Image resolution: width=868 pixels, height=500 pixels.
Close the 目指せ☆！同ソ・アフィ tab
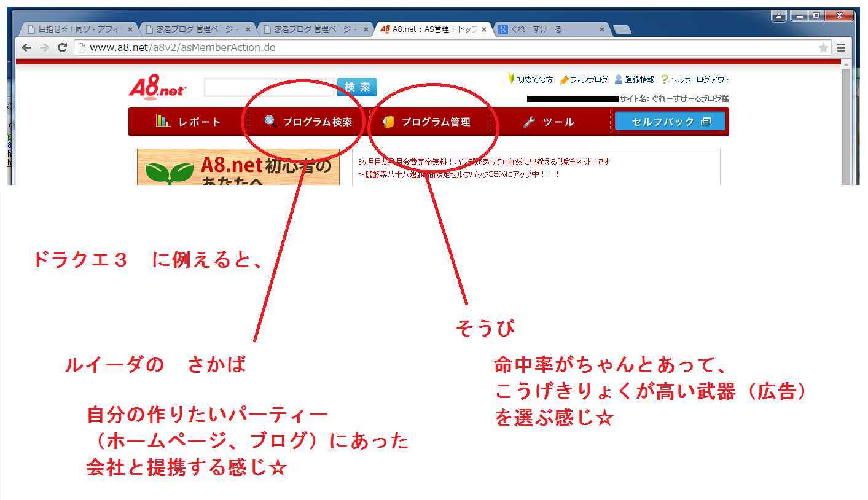coord(130,29)
